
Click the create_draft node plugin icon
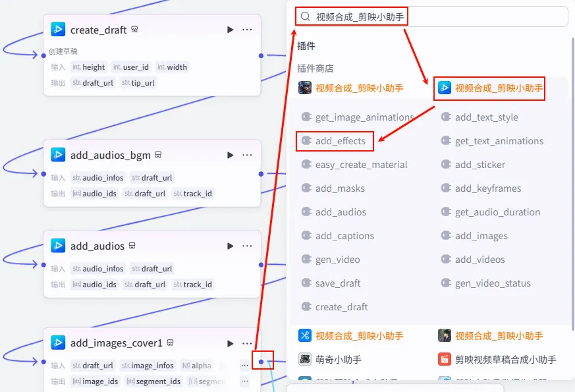tap(58, 30)
